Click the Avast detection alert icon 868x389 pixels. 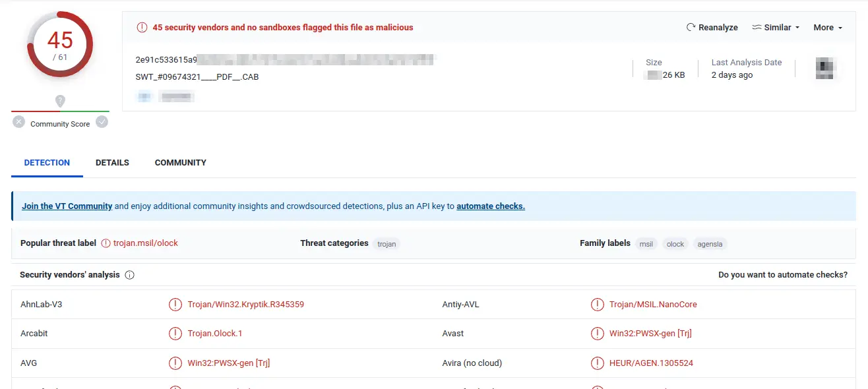[597, 334]
